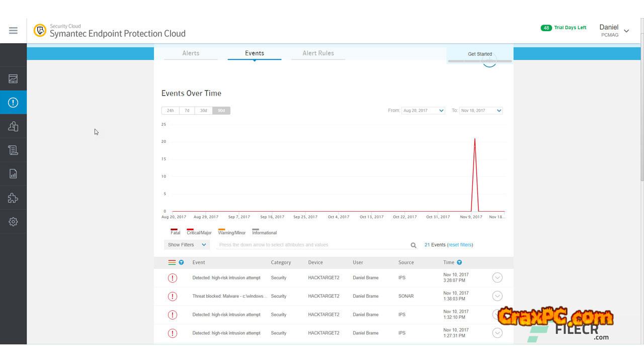This screenshot has width=644, height=362.
Task: Open the policies scroll sidebar icon
Action: [x=13, y=150]
